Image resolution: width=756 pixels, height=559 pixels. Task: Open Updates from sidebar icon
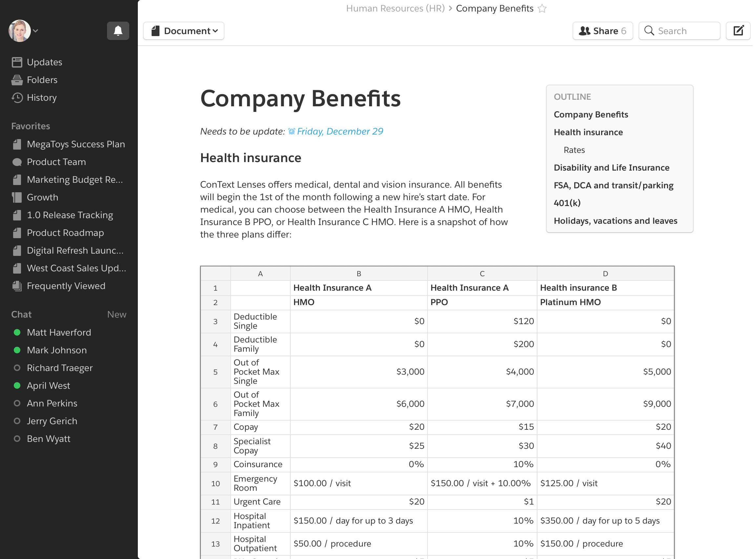[17, 62]
